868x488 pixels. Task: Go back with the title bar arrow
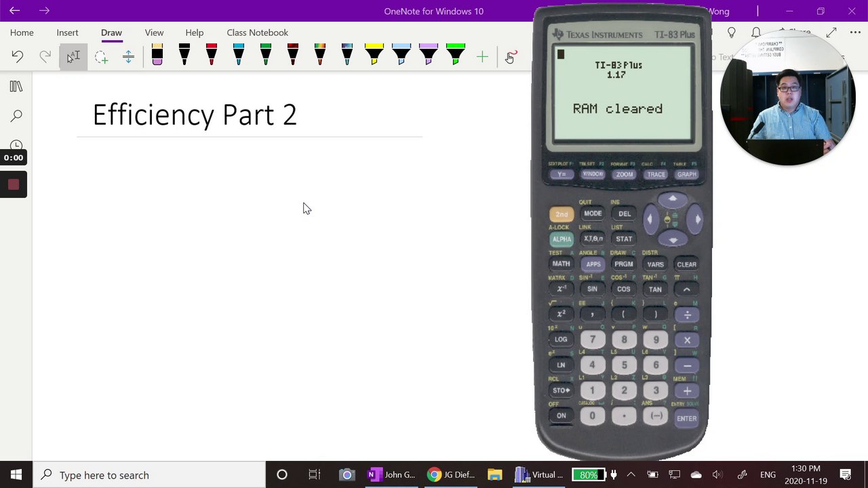tap(14, 11)
